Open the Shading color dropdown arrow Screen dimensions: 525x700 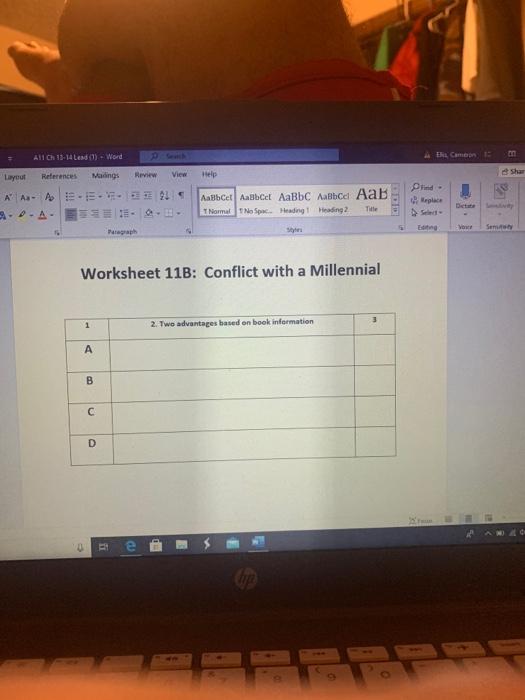[158, 213]
